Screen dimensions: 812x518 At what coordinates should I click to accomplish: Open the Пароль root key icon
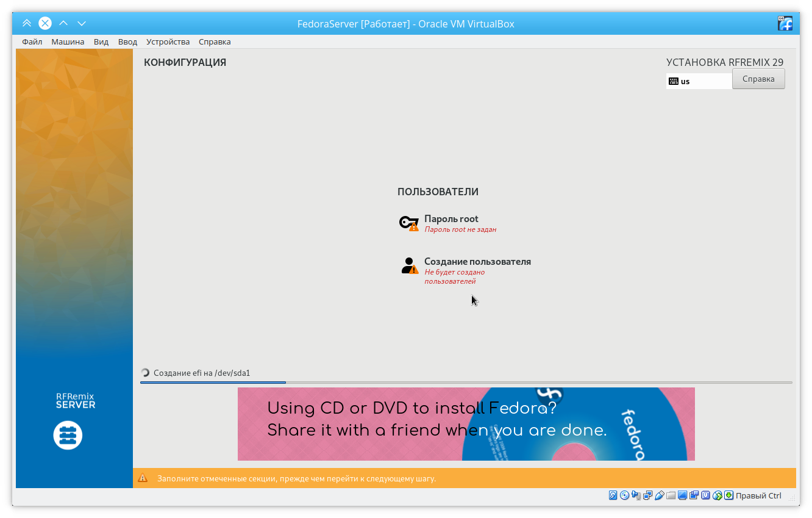[408, 223]
